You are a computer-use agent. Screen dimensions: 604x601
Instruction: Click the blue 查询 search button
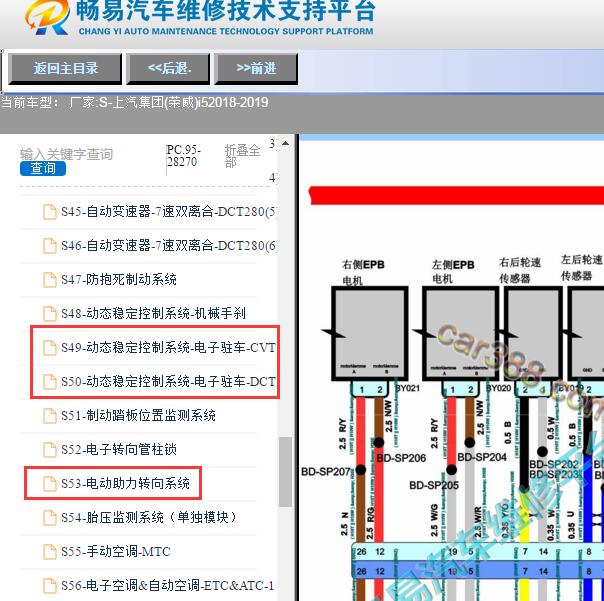click(43, 168)
